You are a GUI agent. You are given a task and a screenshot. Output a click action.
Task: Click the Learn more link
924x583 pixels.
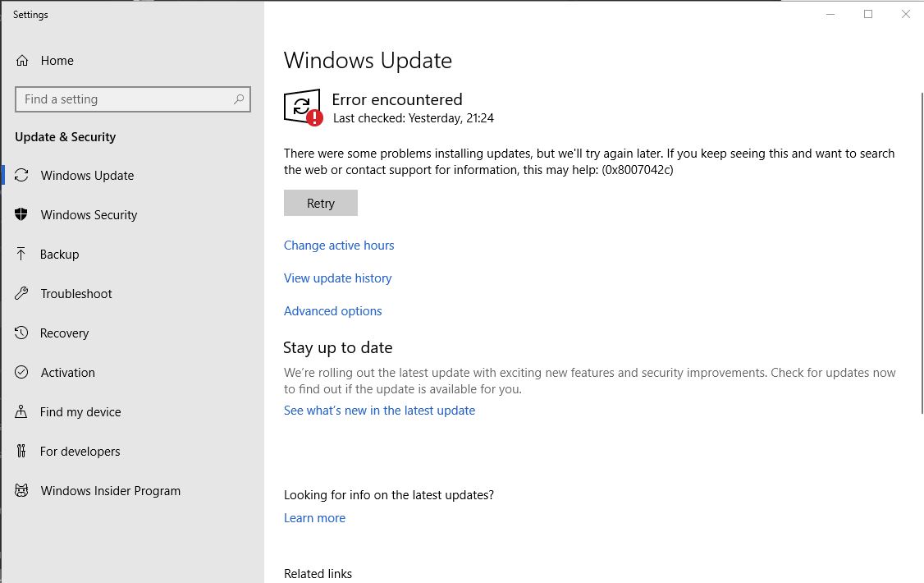click(314, 517)
